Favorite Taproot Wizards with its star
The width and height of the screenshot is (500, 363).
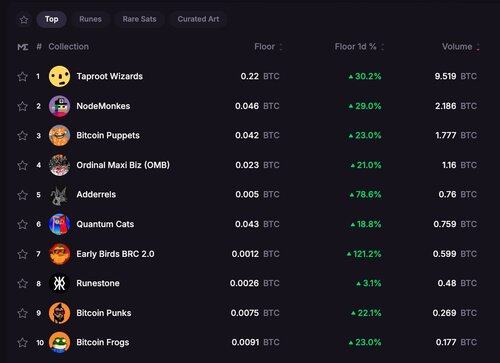pos(22,77)
